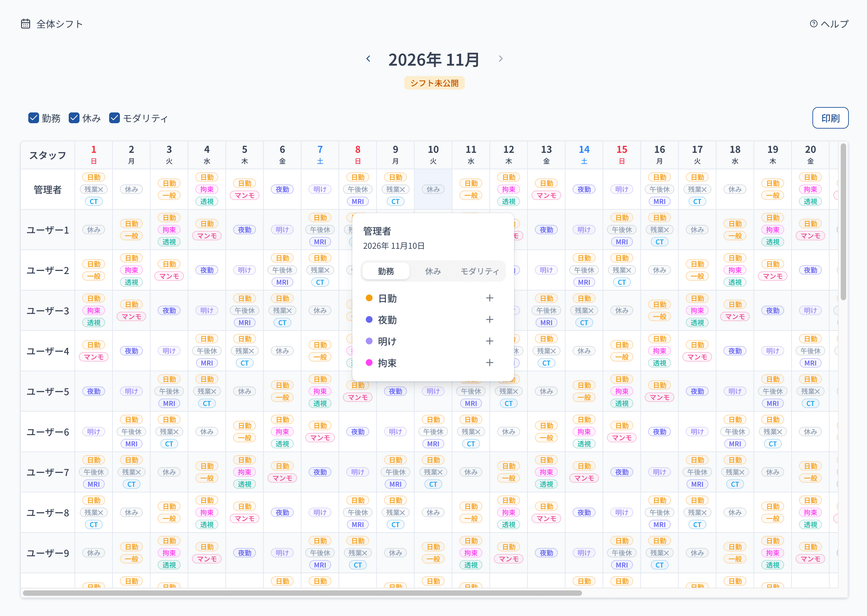Uncheck the 休み checkbox
Viewport: 867px width, 616px height.
click(x=74, y=118)
